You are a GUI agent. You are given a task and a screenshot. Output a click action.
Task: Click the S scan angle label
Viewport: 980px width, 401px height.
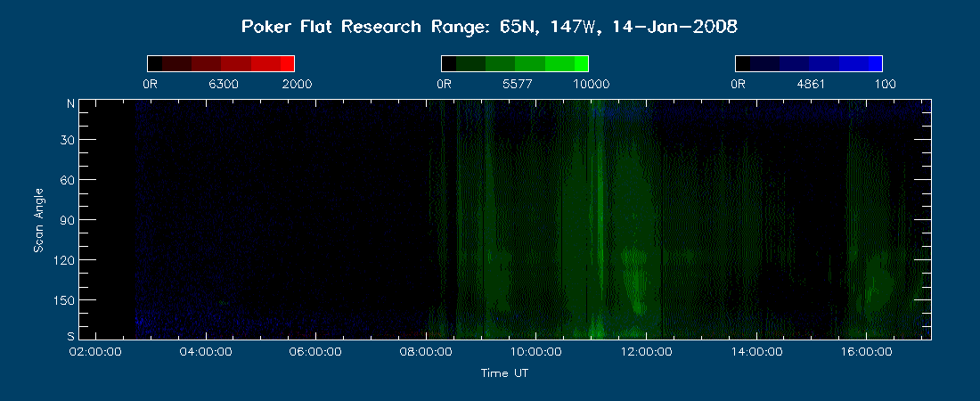coord(70,335)
